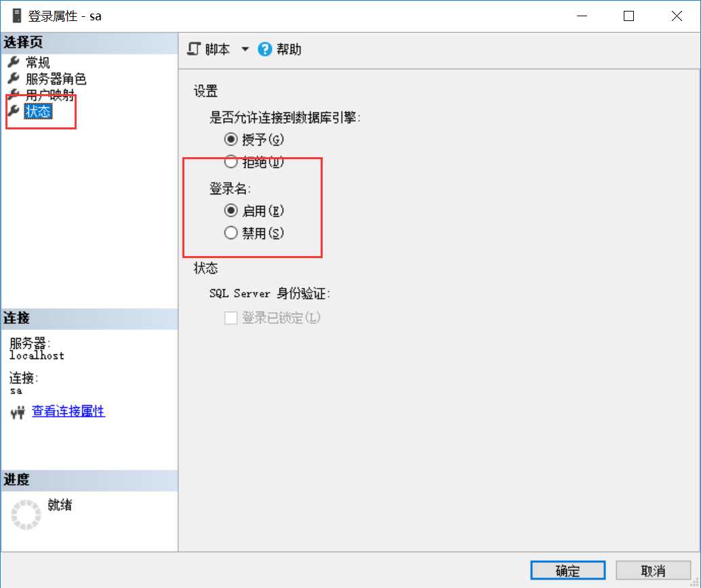Click the wrench icon beside 状态
The height and width of the screenshot is (588, 701).
coord(14,110)
